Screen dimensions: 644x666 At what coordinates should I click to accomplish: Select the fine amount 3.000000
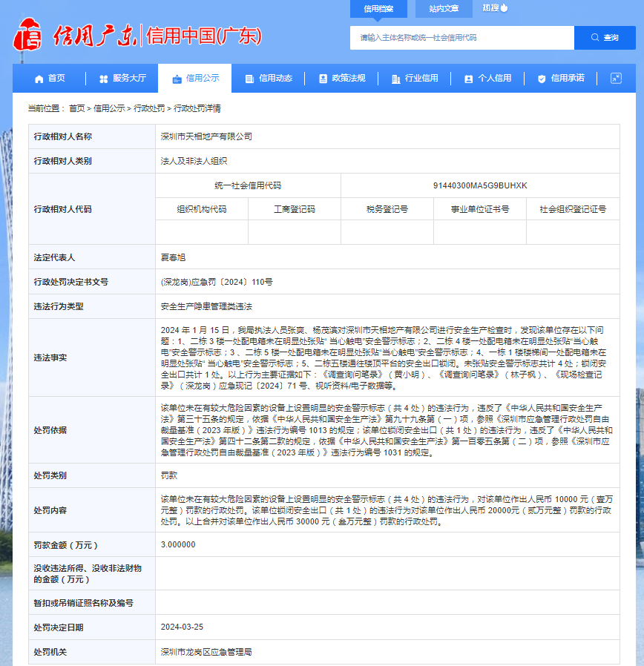click(x=178, y=544)
